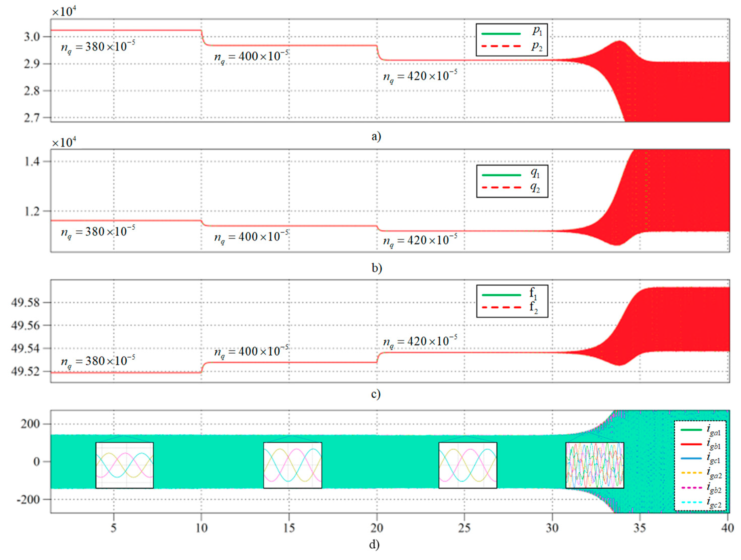Click the first waveform inset near 5 seconds

point(125,465)
